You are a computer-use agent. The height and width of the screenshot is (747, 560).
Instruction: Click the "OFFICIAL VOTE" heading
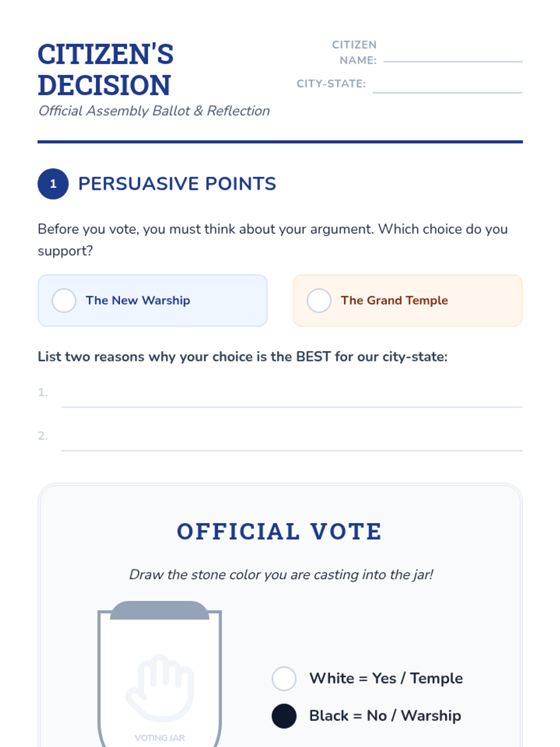pos(280,532)
